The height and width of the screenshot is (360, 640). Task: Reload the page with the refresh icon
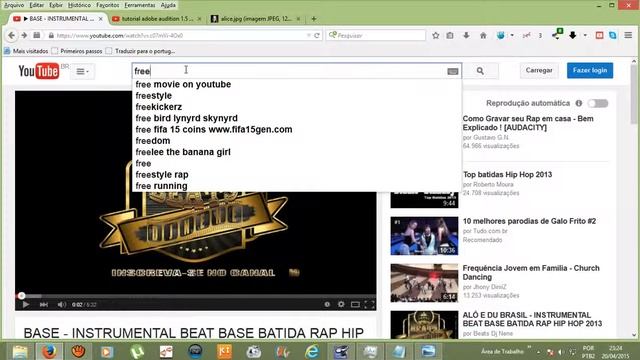pyautogui.click(x=317, y=36)
